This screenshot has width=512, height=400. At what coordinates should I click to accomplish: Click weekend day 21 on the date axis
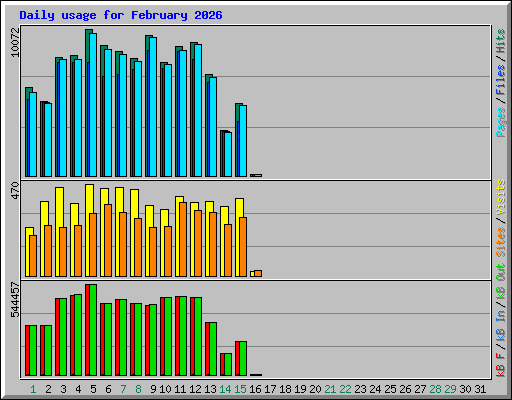click(330, 389)
